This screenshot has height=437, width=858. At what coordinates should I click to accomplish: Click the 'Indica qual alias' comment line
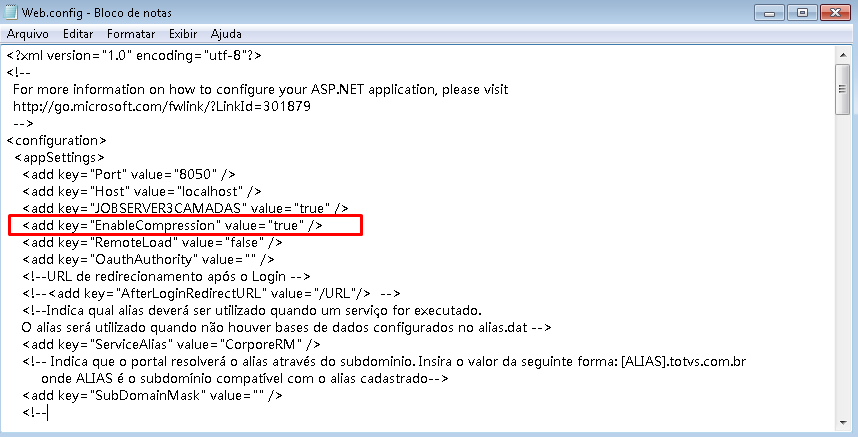(x=252, y=311)
